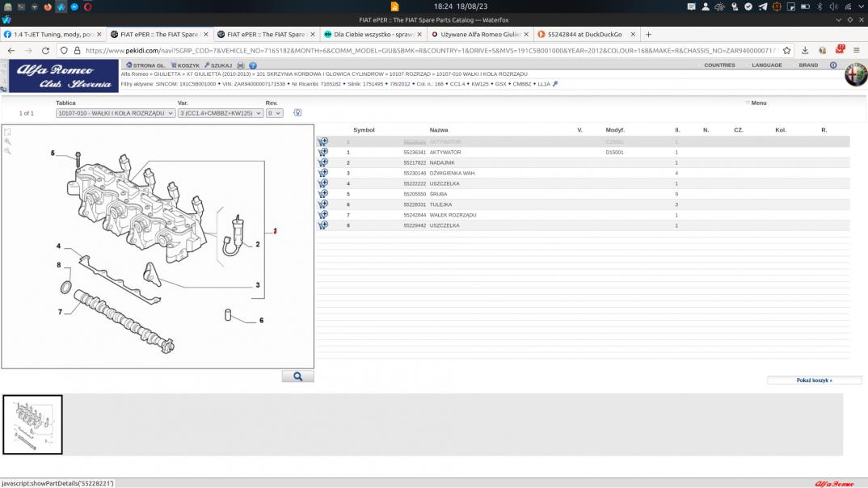Open LANGUAGE selector in top right
868x488 pixels.
(766, 65)
